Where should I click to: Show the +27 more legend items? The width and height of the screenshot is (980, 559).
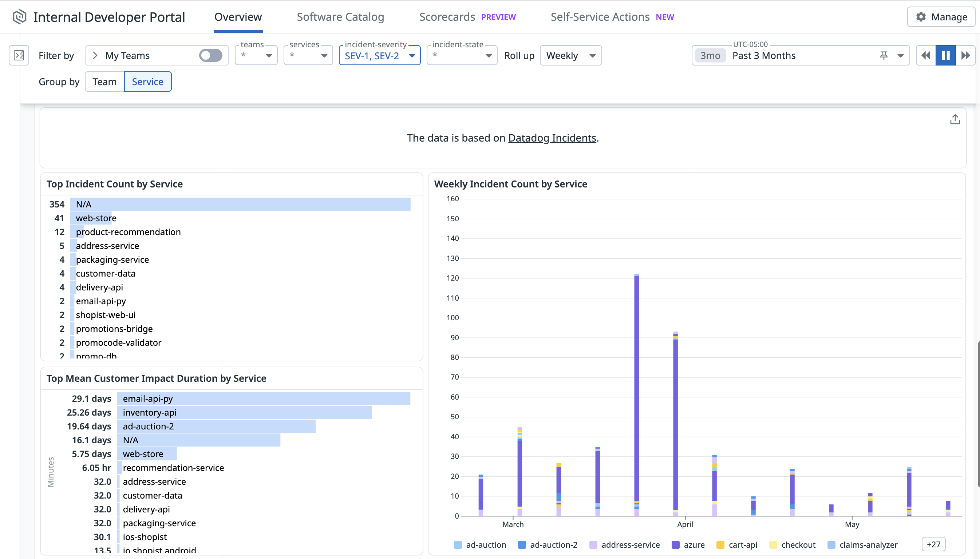(933, 544)
